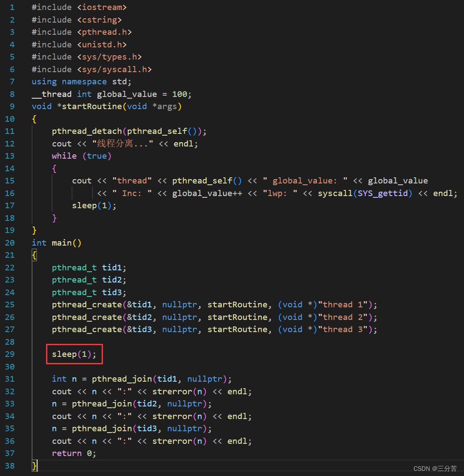This screenshot has width=464, height=476.
Task: Click 'tid2' declaration on line 23
Action: 112,280
